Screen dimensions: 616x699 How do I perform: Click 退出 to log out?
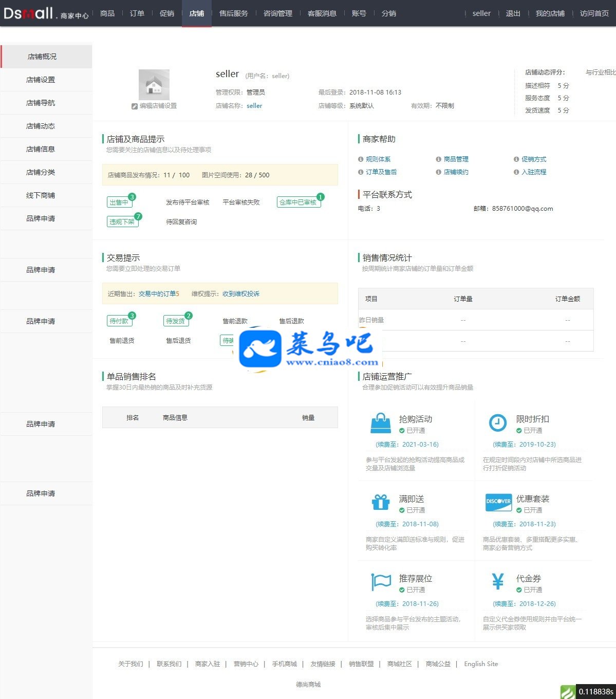tap(513, 13)
